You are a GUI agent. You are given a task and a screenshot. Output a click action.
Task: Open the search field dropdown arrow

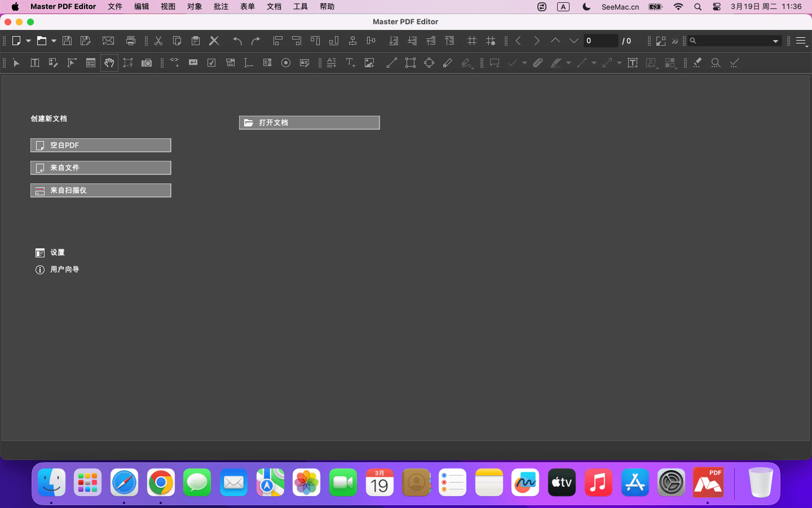(x=775, y=41)
